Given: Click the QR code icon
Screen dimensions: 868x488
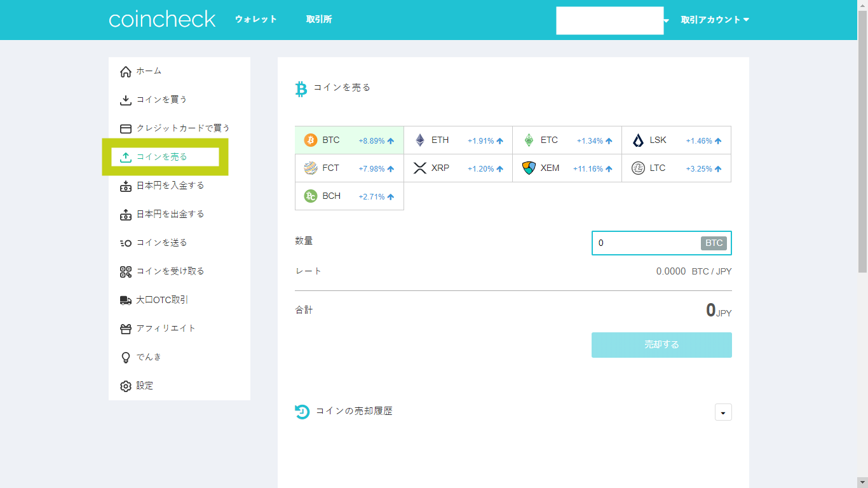Looking at the screenshot, I should tap(126, 271).
